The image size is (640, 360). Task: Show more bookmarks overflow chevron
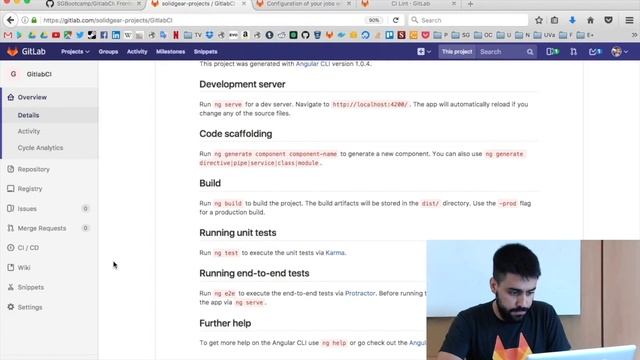634,35
